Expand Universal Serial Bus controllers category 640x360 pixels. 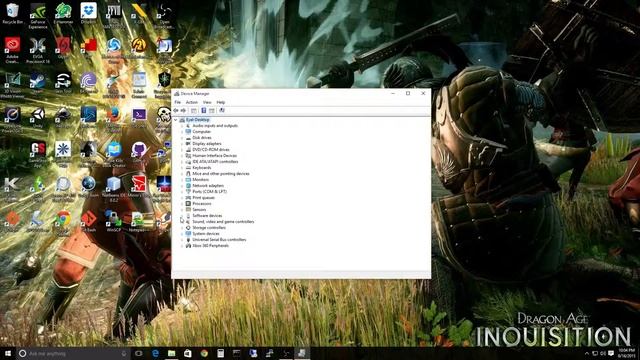182,240
